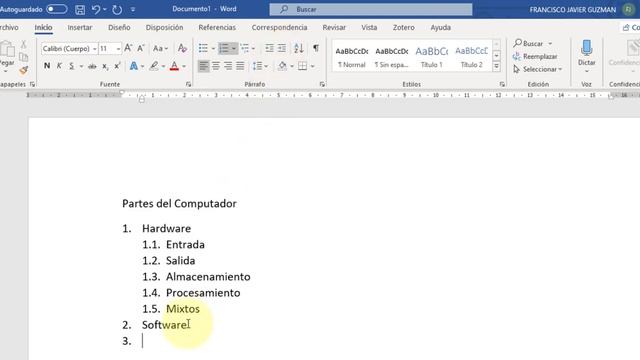Open the font size dropdown
This screenshot has height=360, width=640.
point(118,49)
